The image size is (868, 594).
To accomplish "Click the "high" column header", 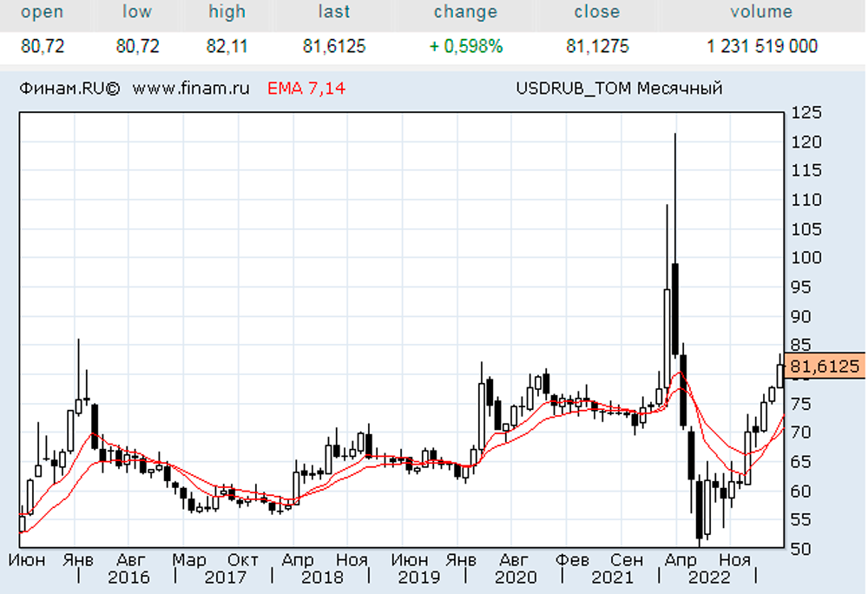I will tap(227, 12).
